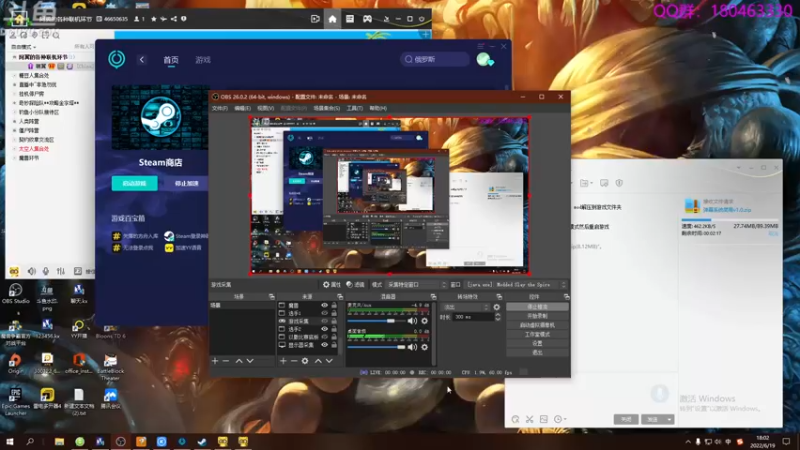This screenshot has width=800, height=450.
Task: Click the 停止推流 button in OBS
Action: click(537, 307)
